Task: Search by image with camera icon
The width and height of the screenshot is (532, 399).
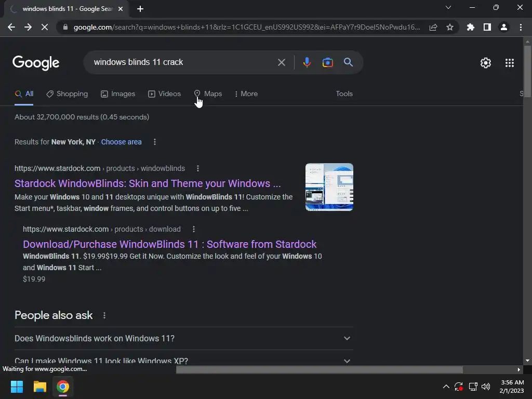Action: click(x=327, y=62)
